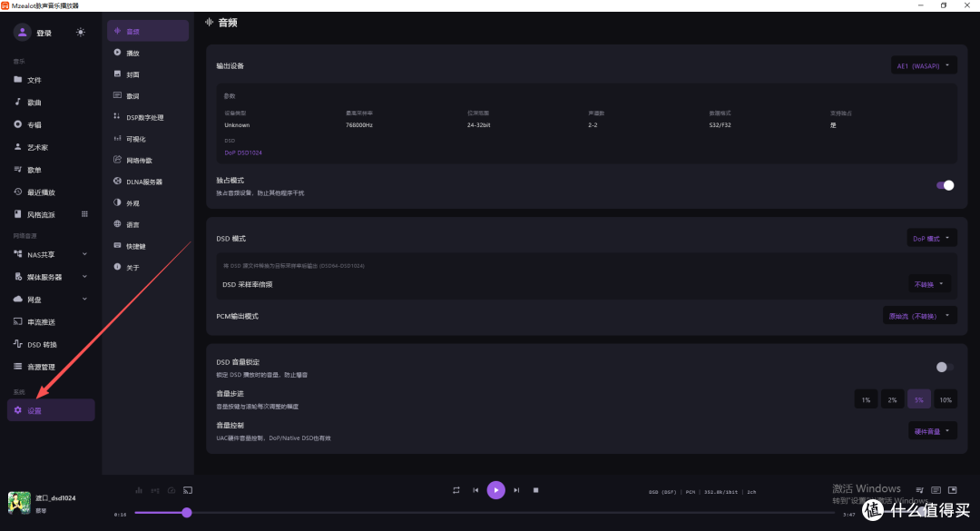The image size is (980, 531).
Task: Open the PCM输出模式 原始流 dropdown
Action: (x=920, y=316)
